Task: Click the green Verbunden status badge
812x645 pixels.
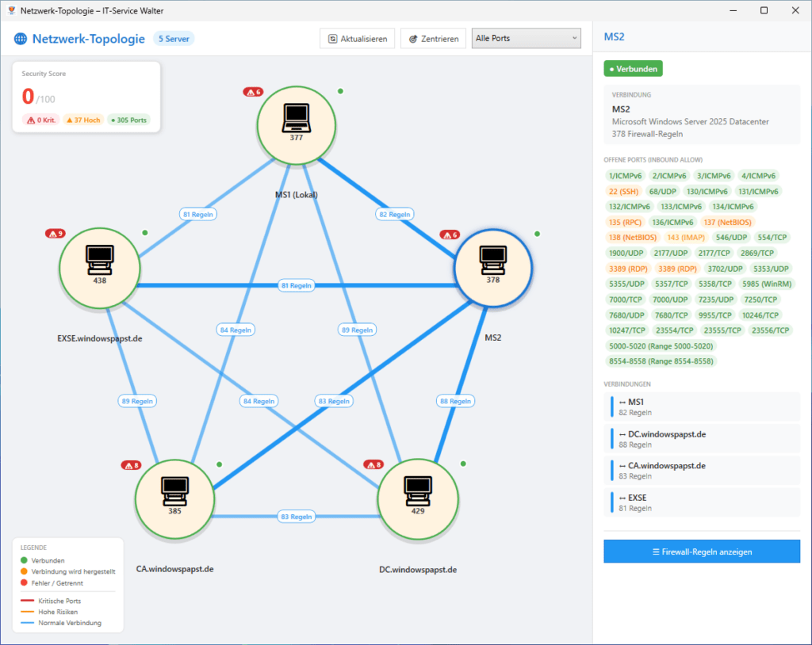Action: click(x=633, y=69)
